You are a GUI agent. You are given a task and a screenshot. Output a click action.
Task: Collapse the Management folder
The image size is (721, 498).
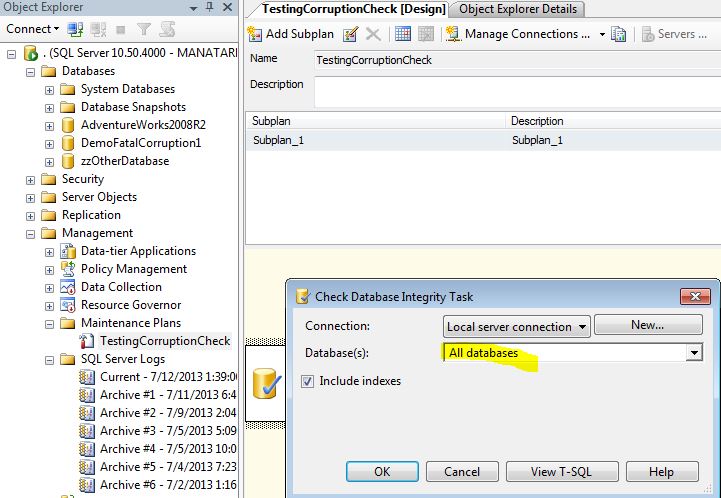coord(30,234)
